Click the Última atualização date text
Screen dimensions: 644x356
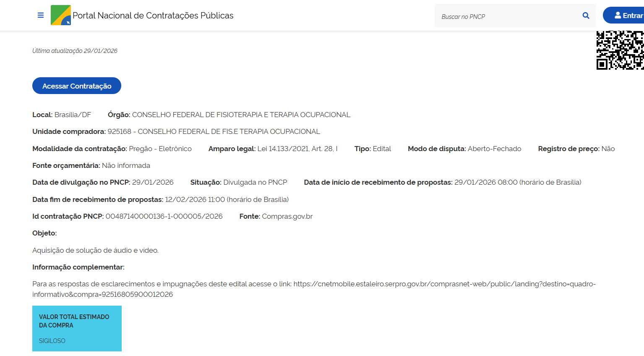click(75, 51)
